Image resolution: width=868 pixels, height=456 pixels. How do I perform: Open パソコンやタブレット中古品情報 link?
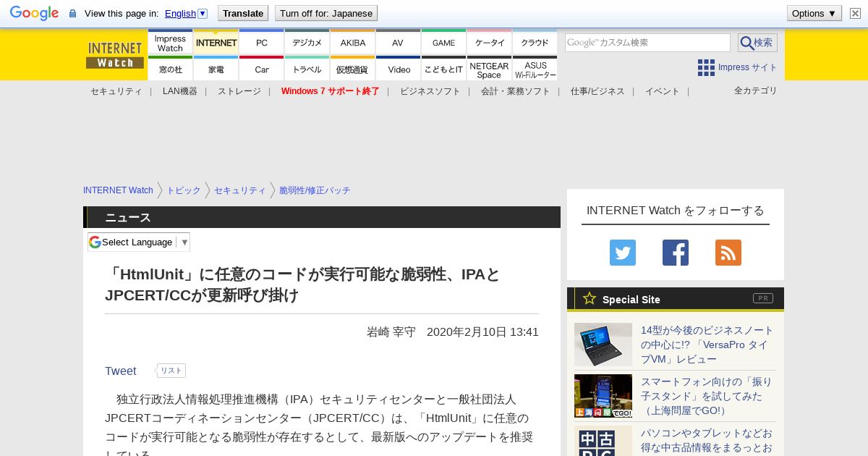click(707, 441)
